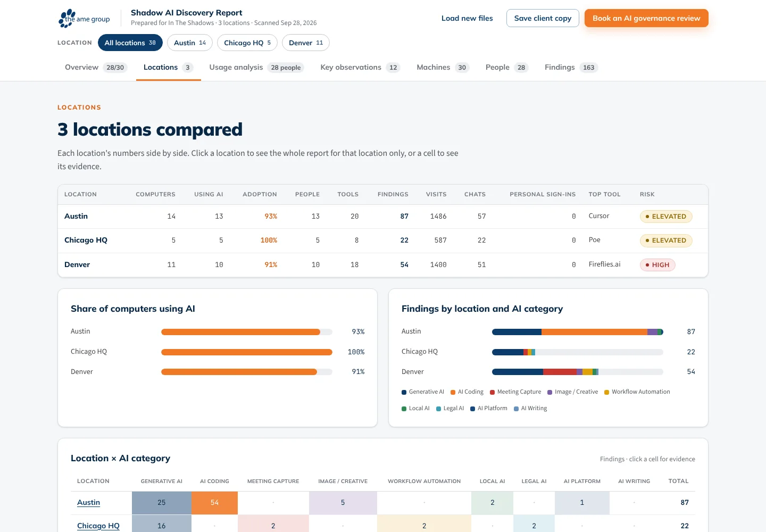Open Key observations tab
The width and height of the screenshot is (766, 532).
click(360, 68)
